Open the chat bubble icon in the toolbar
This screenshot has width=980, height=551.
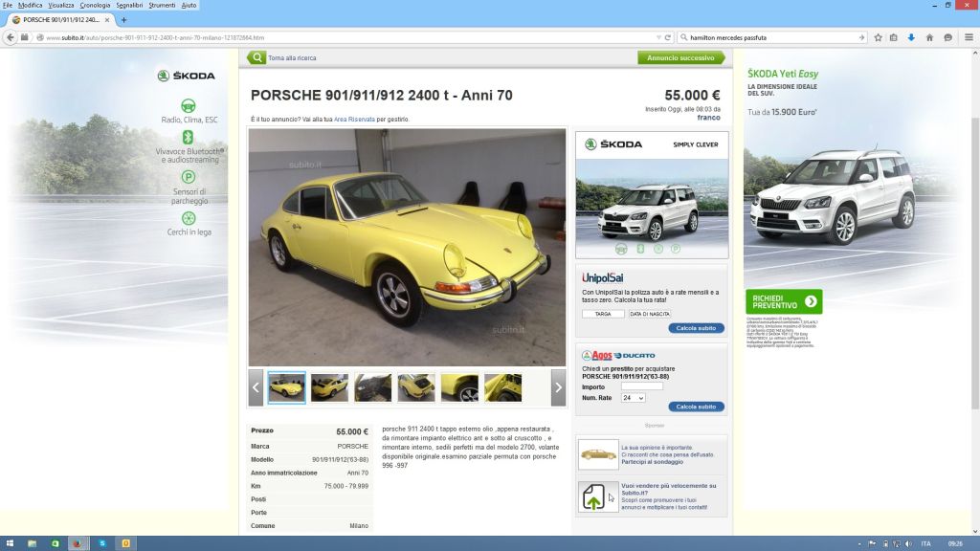tap(948, 37)
